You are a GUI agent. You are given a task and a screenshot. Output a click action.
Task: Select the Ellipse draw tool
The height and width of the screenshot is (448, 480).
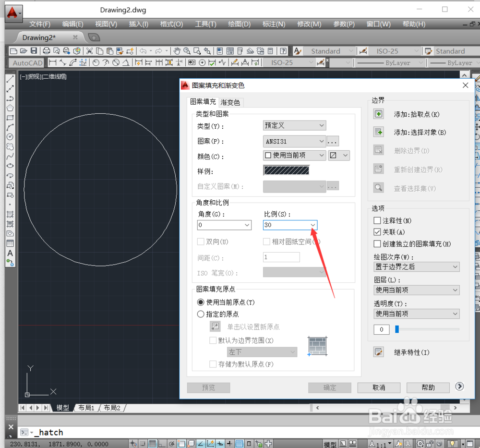tap(10, 166)
